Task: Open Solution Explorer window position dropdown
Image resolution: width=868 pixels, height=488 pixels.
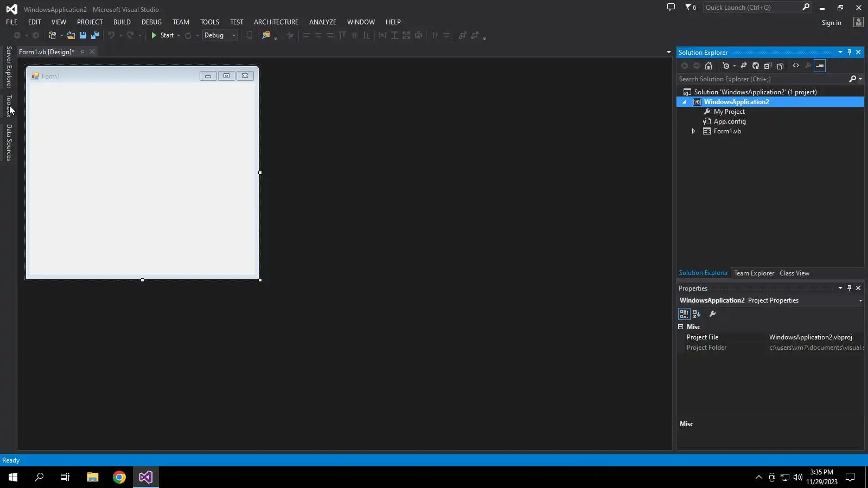Action: click(840, 53)
